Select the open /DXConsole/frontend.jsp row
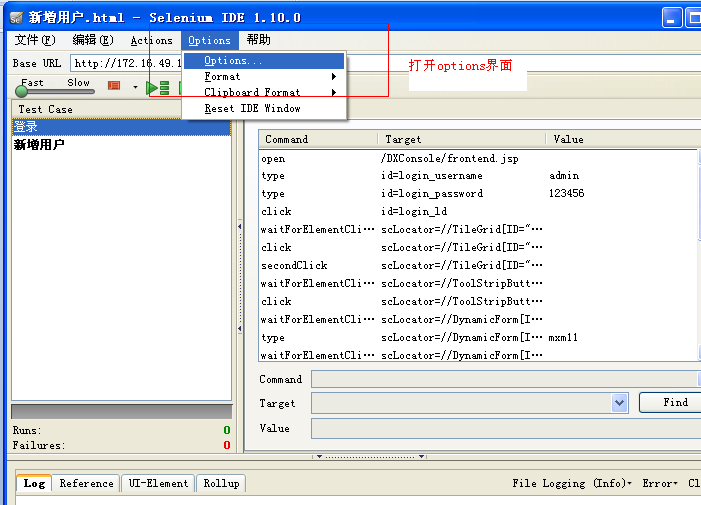This screenshot has height=505, width=701. 478,159
